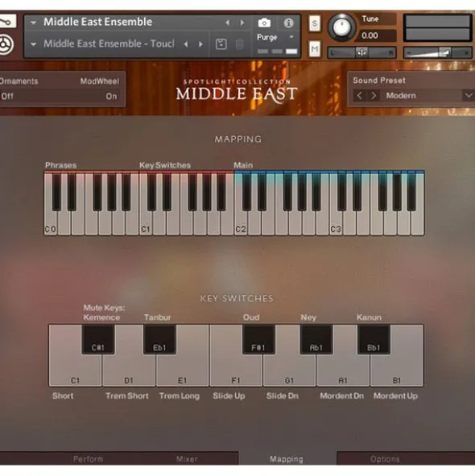Set ModWheel switch to On

click(111, 97)
